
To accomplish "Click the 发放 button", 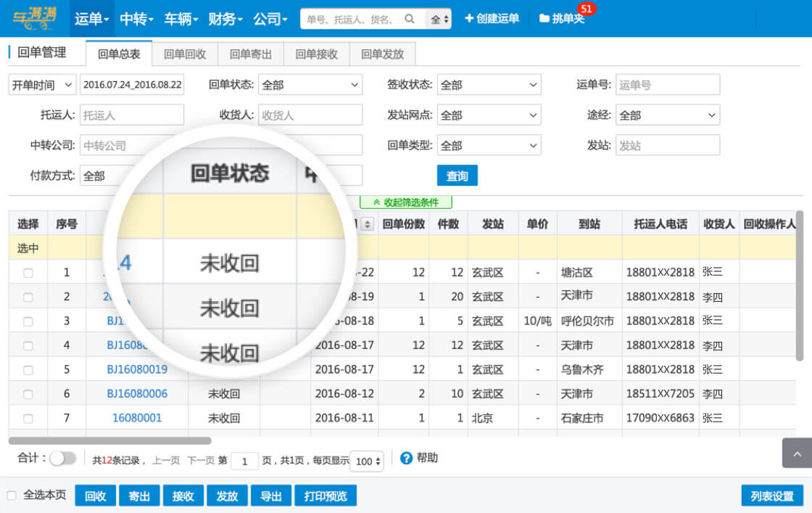I will point(227,496).
